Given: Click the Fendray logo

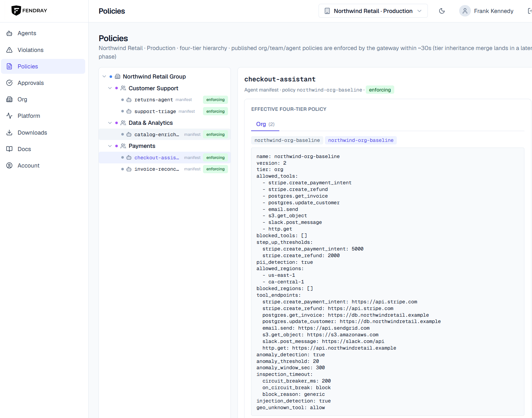Looking at the screenshot, I should 29,10.
